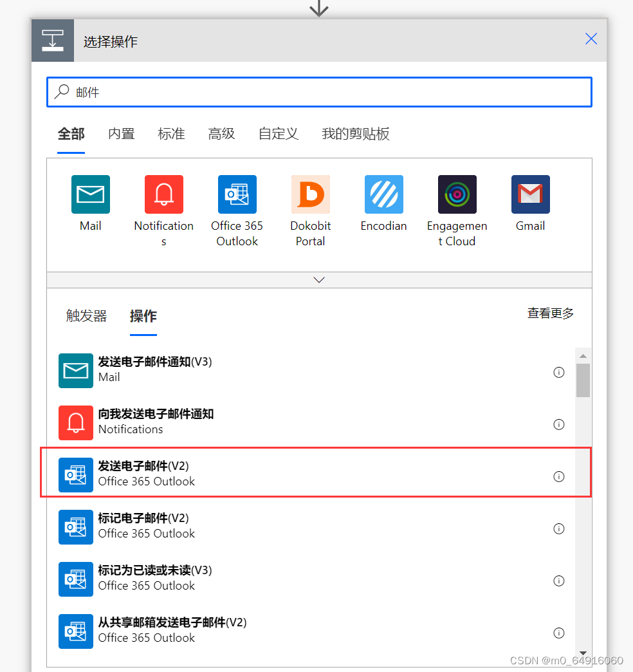Show info for 标记电子邮件(V2)

click(x=559, y=528)
